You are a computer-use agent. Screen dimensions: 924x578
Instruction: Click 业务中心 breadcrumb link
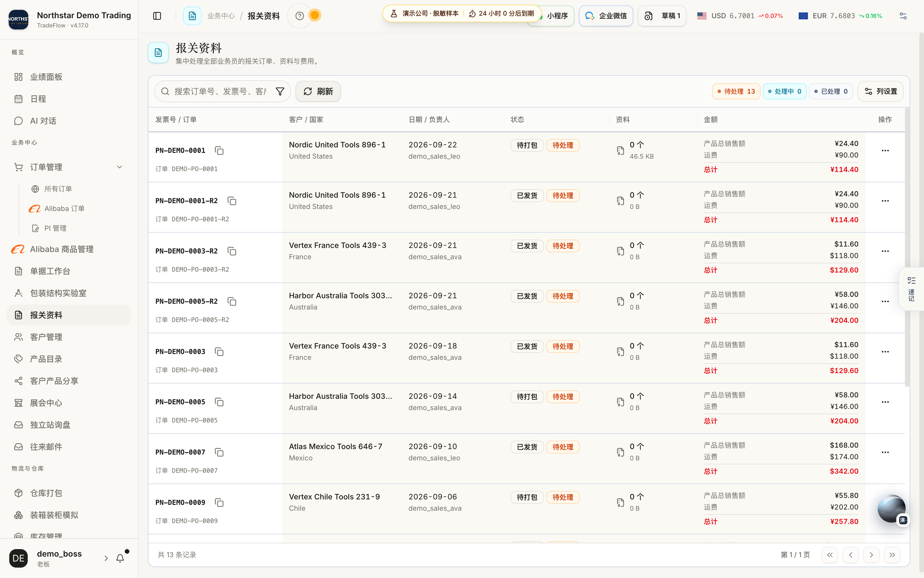tap(221, 16)
